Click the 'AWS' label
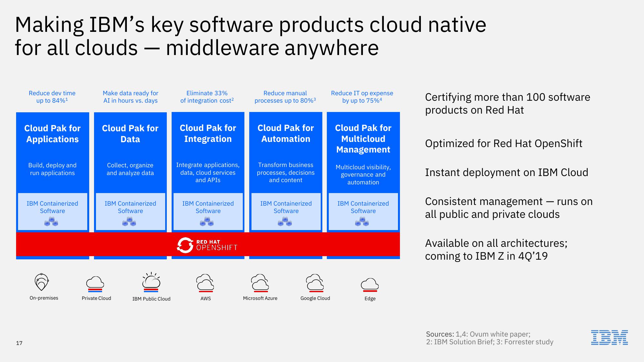The height and width of the screenshot is (362, 644). point(206,299)
